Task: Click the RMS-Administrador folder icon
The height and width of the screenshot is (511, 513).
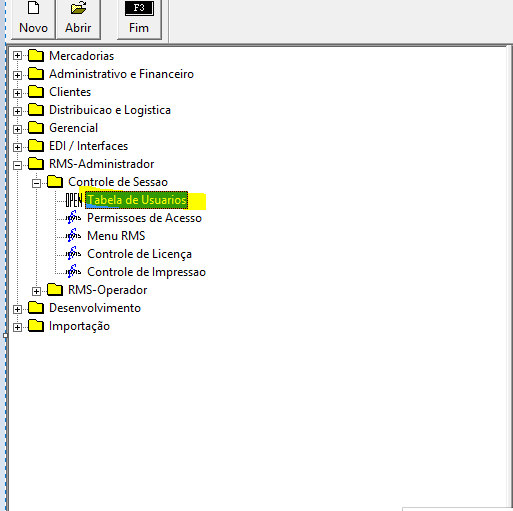Action: coord(36,163)
